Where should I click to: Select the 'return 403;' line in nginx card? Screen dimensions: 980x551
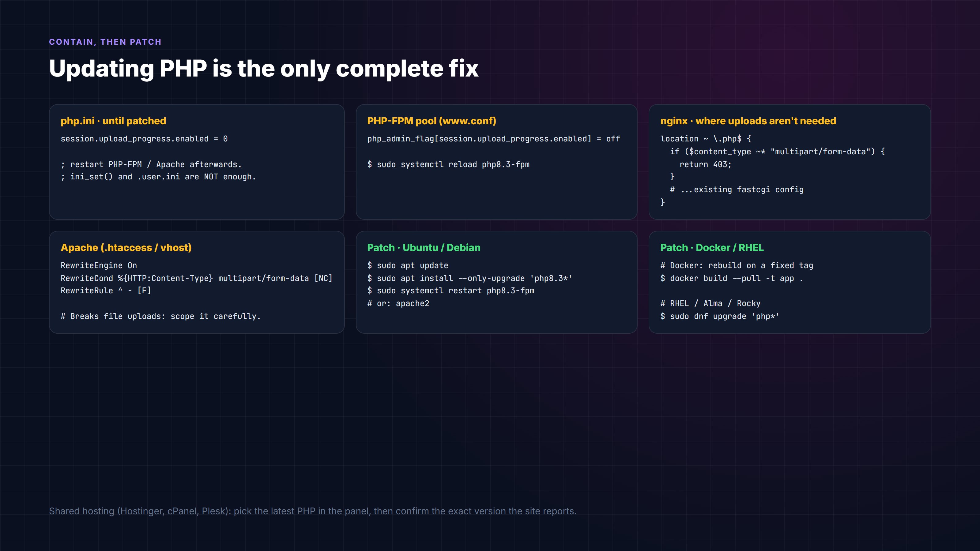(705, 165)
